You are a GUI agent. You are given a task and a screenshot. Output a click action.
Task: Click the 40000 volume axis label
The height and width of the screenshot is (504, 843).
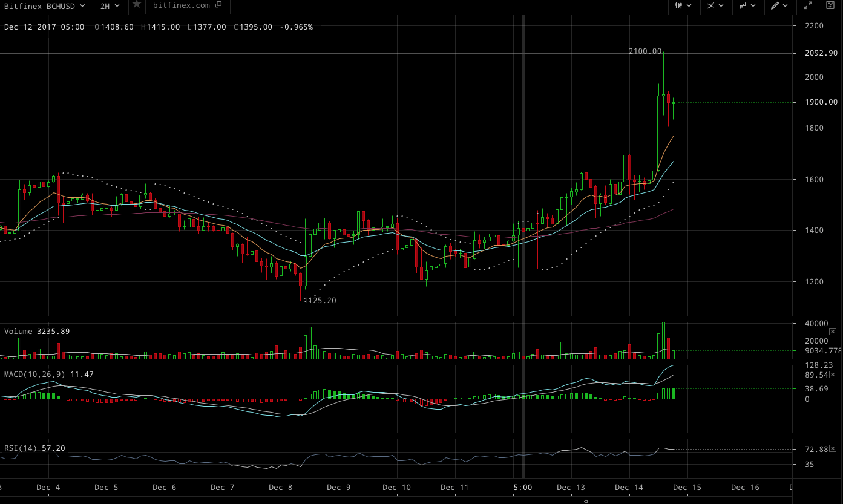click(816, 324)
